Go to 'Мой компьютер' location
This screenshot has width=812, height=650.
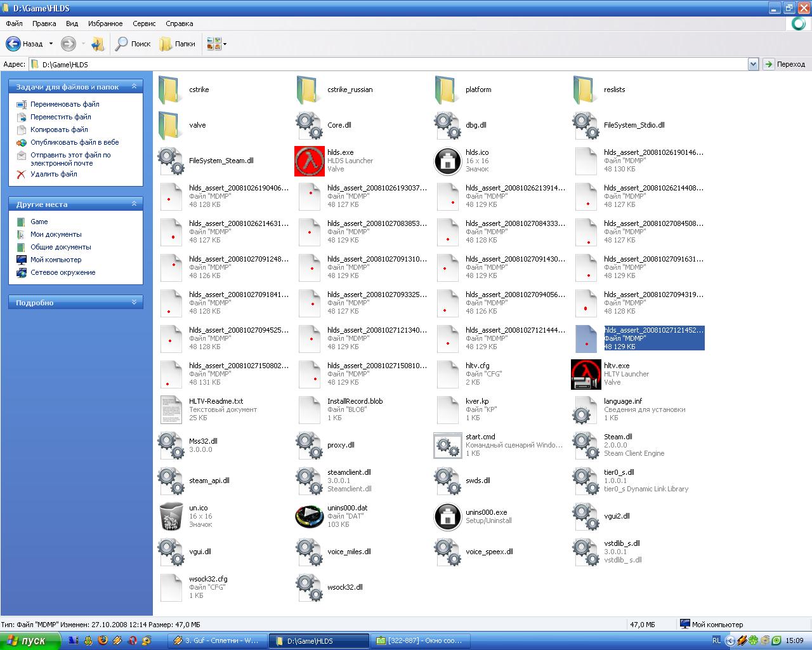[x=56, y=260]
